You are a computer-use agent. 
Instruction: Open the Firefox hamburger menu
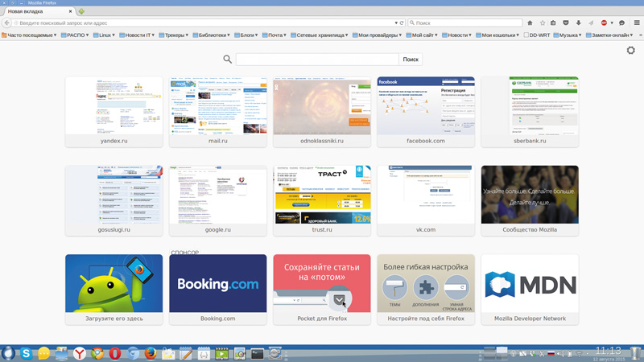[637, 23]
